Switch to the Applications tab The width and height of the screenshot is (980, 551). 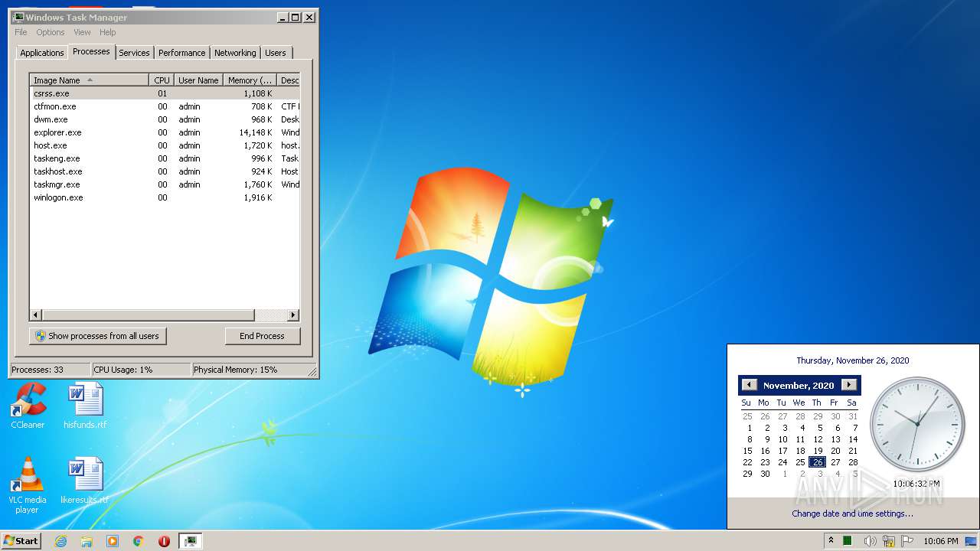click(42, 53)
